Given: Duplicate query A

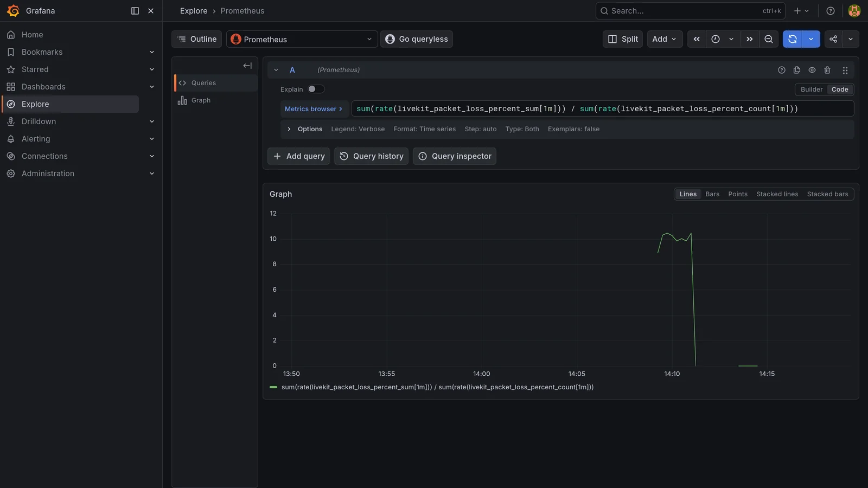Looking at the screenshot, I should [x=797, y=70].
